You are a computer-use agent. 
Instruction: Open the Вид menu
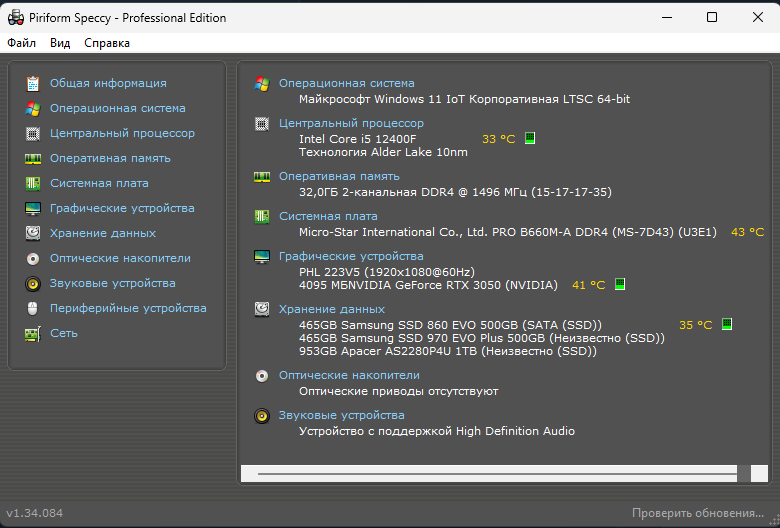click(x=60, y=43)
